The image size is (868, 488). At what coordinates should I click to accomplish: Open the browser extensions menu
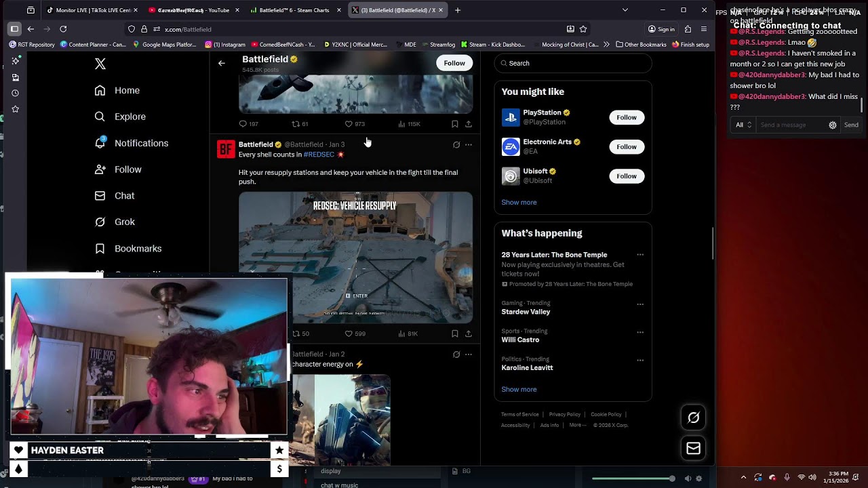[x=688, y=29]
